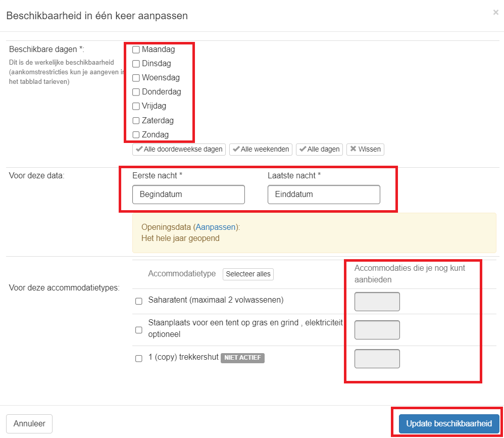Click the Het hele jaar geopend text
Screen dimensions: 504x438
pyautogui.click(x=180, y=238)
